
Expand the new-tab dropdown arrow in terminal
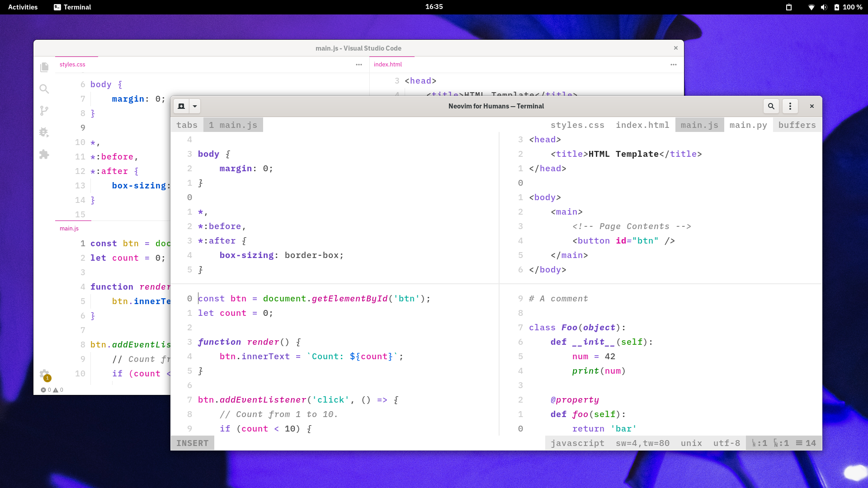pos(195,106)
